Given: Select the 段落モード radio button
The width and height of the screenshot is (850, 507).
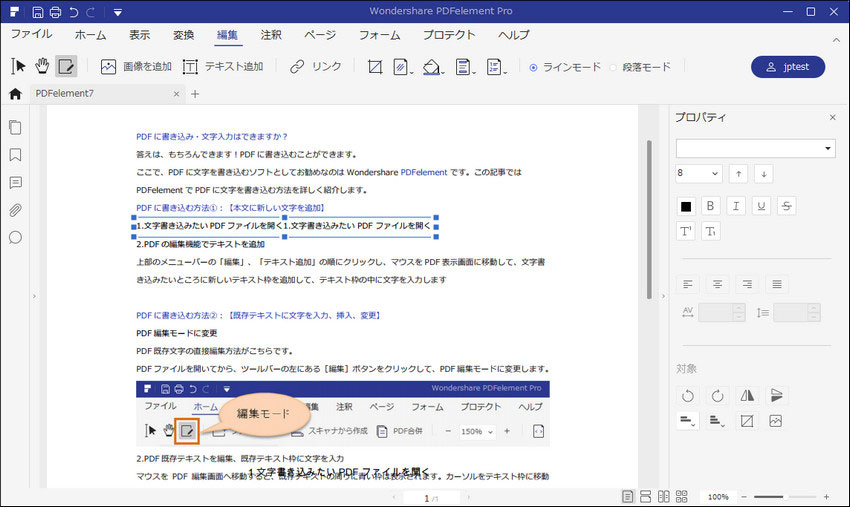Looking at the screenshot, I should pos(613,67).
